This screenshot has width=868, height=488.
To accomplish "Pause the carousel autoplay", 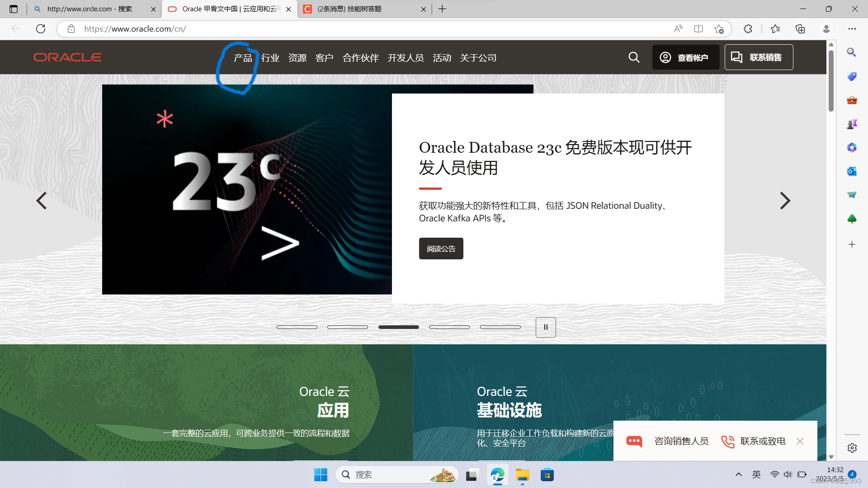I will [546, 327].
